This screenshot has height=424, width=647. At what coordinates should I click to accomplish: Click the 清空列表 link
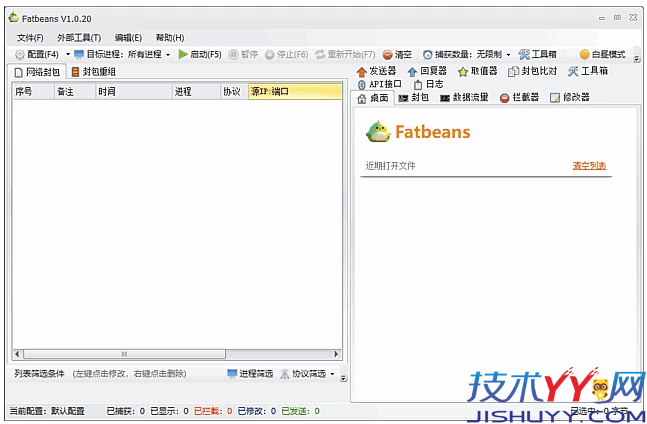[x=589, y=166]
